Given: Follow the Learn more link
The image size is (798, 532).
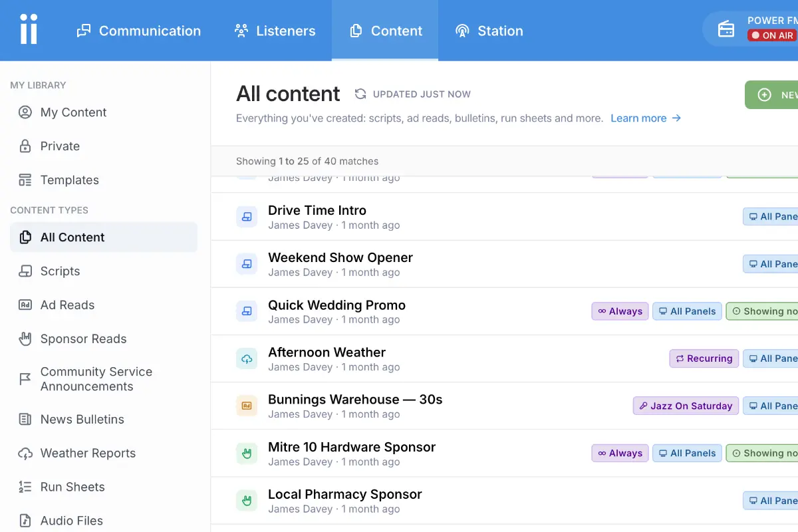Looking at the screenshot, I should coord(646,118).
